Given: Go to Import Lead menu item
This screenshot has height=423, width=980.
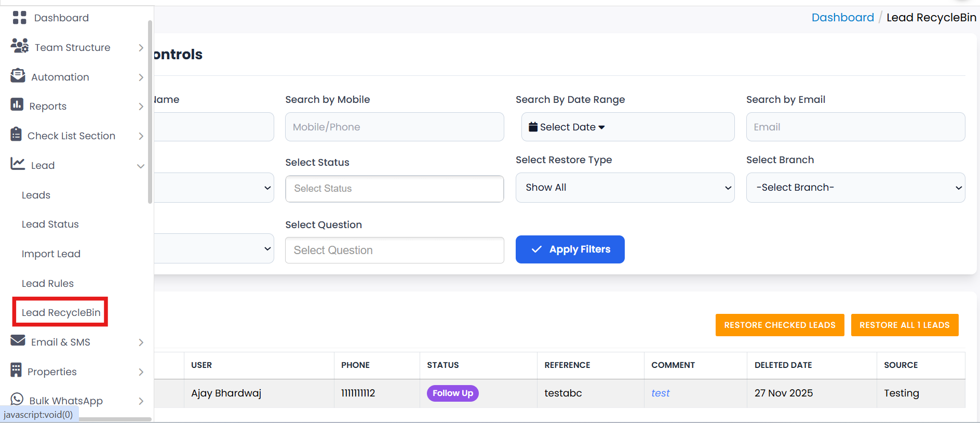Looking at the screenshot, I should (51, 254).
